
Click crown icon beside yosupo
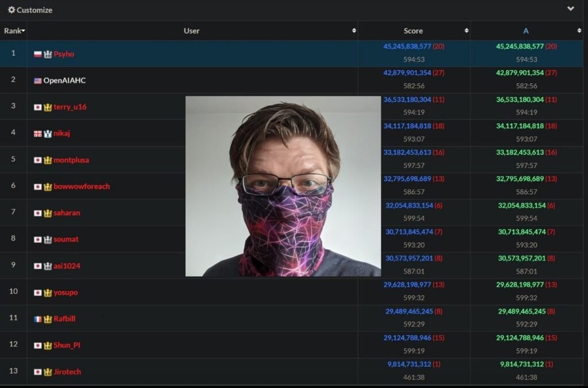pos(48,293)
